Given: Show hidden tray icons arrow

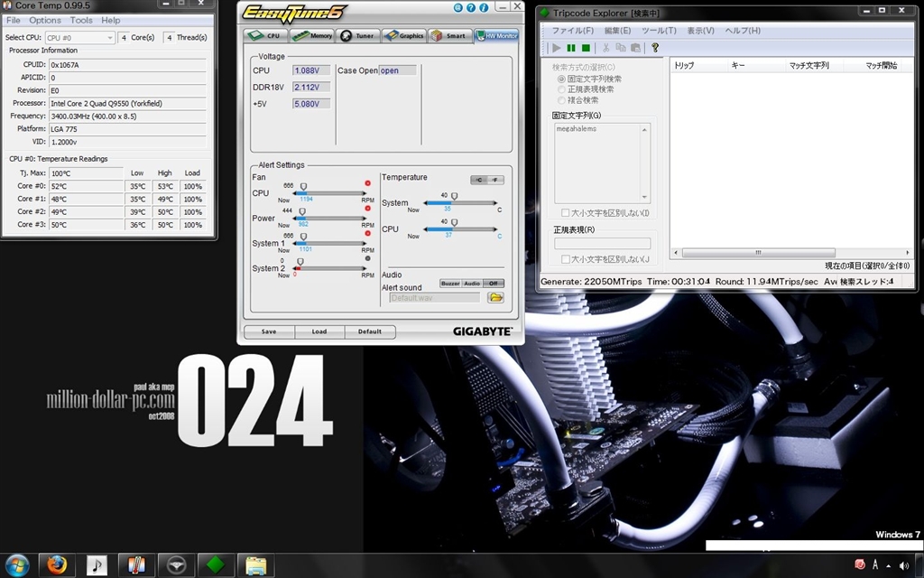Looking at the screenshot, I should point(888,565).
